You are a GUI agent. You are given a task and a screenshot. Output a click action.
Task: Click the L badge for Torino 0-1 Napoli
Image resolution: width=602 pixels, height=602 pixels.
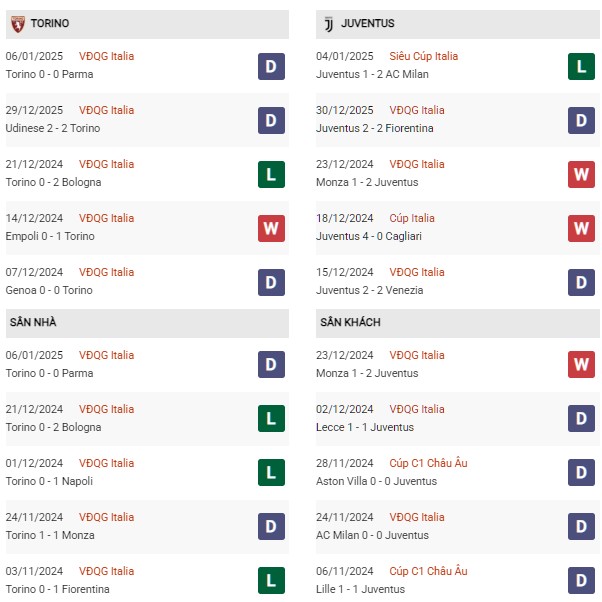coord(271,472)
